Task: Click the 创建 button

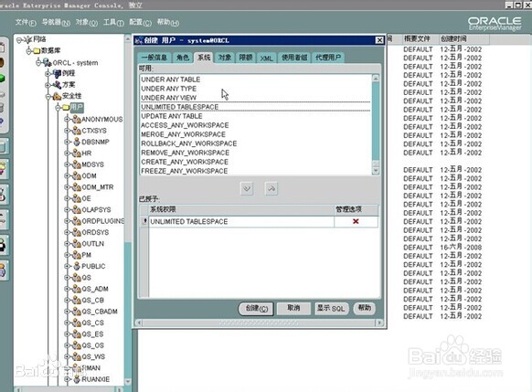Action: 257,309
